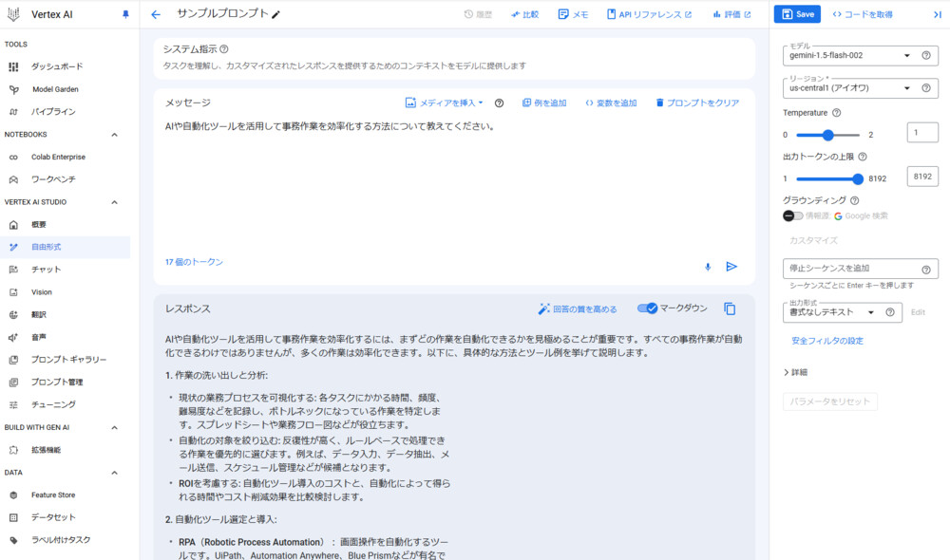Click the help icon next to グラウンディング

point(855,200)
